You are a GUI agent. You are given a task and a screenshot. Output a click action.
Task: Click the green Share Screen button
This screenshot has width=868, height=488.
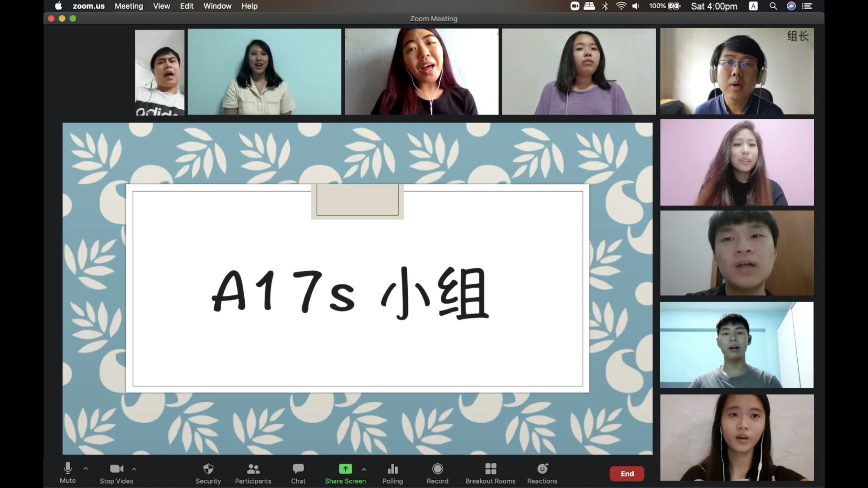coord(345,473)
